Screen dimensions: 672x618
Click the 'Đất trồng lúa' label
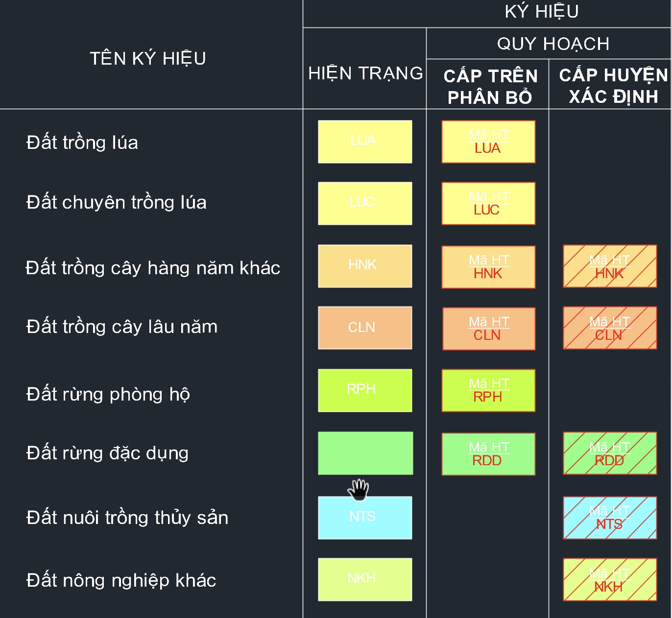82,143
